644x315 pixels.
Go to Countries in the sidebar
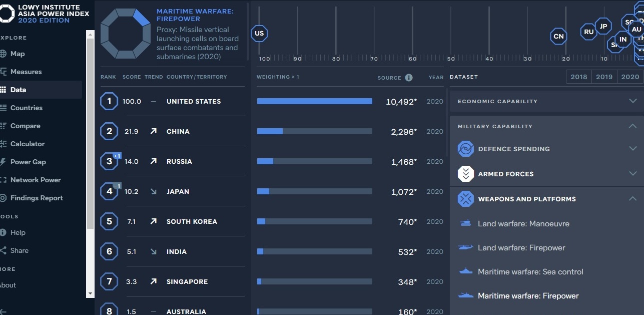(x=26, y=108)
